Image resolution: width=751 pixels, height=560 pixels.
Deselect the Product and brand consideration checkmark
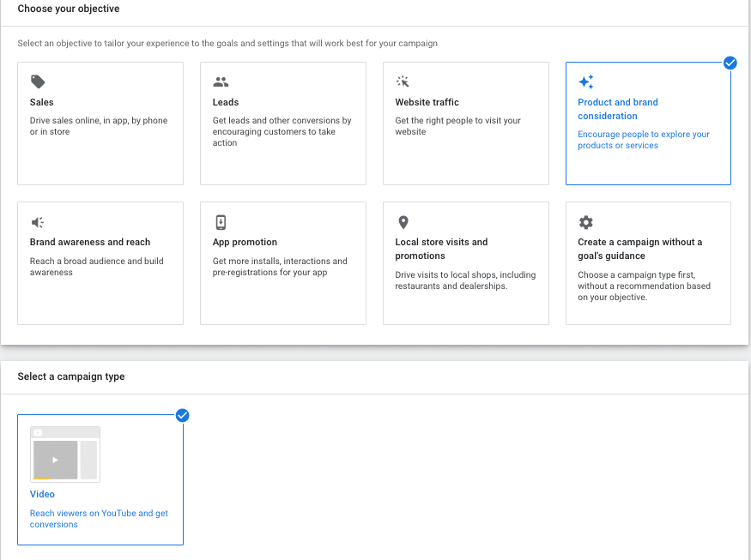[730, 63]
